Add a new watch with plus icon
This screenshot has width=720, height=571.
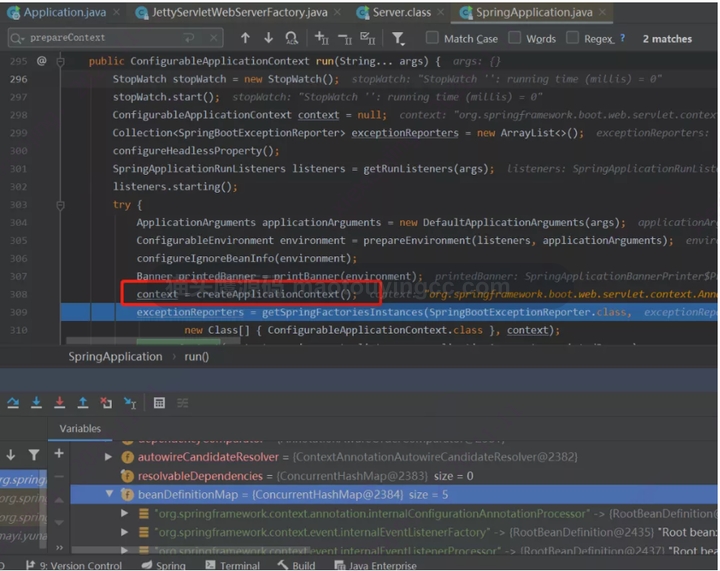tap(59, 453)
